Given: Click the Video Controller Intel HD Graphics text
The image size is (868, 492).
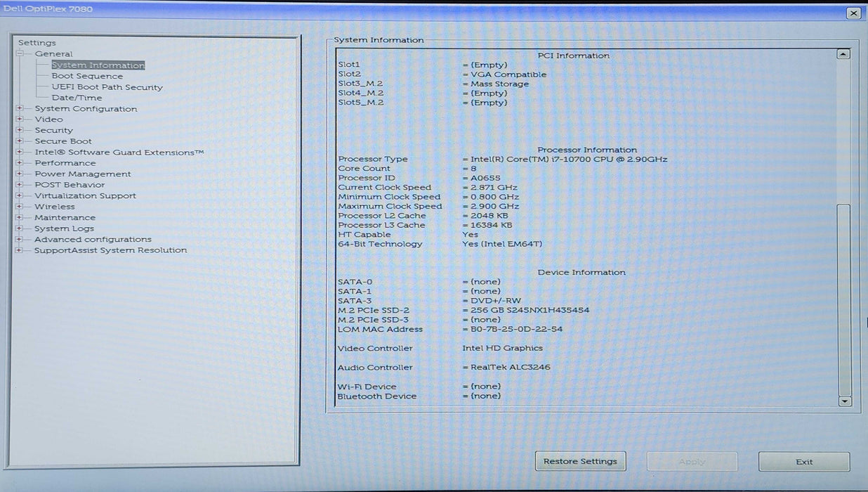Looking at the screenshot, I should pyautogui.click(x=502, y=349).
